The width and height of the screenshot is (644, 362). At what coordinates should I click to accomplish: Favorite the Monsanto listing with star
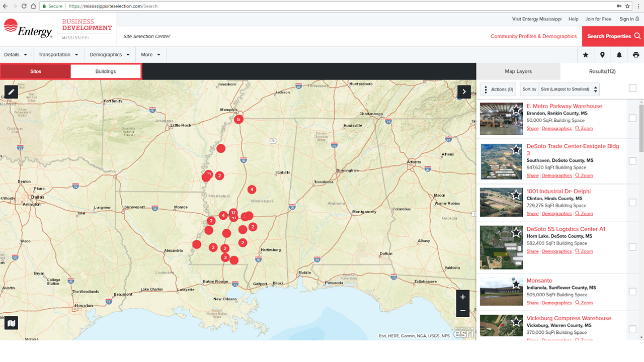(x=516, y=284)
